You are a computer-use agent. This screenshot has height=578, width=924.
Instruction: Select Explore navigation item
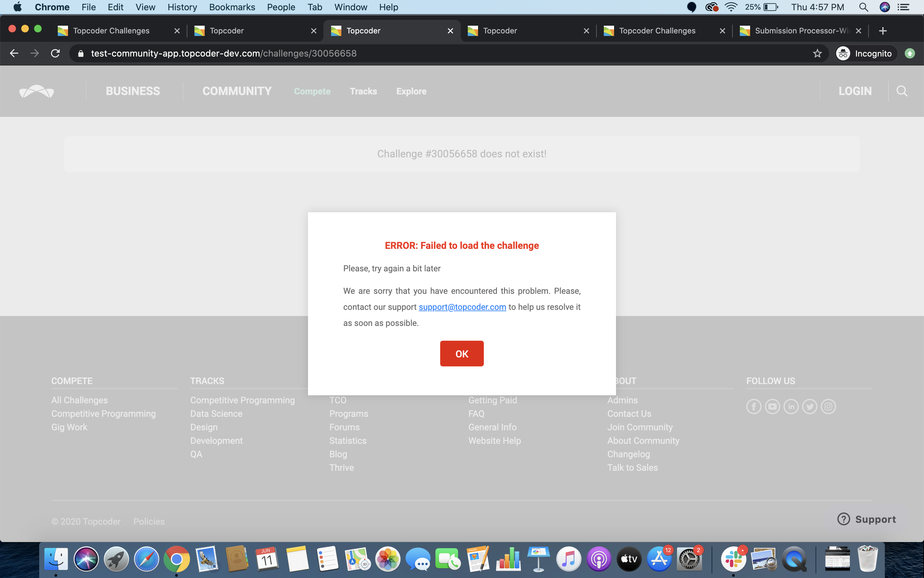411,92
